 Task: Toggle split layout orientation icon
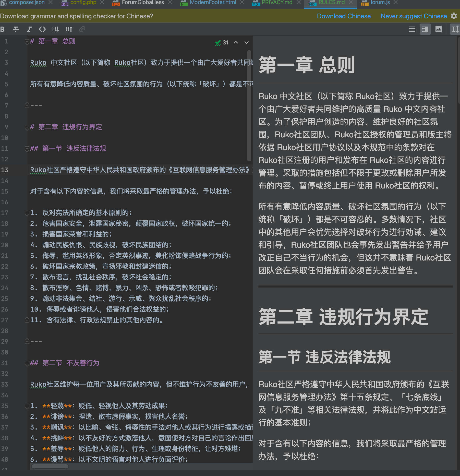[455, 29]
